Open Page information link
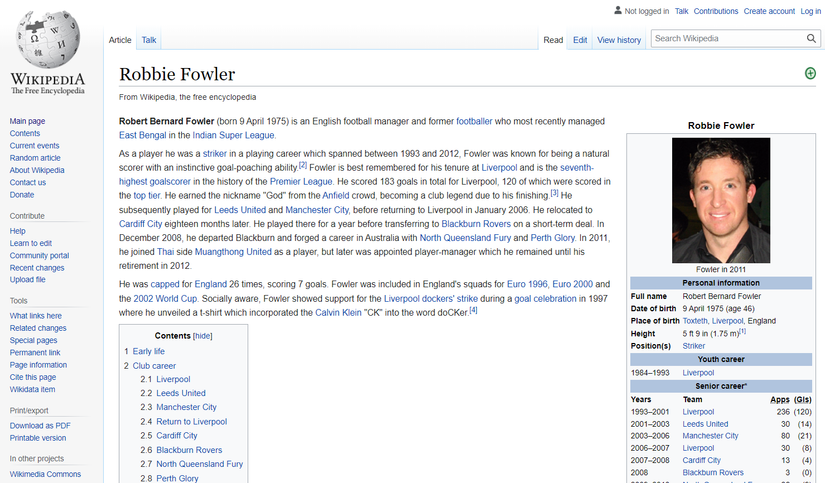 click(38, 365)
